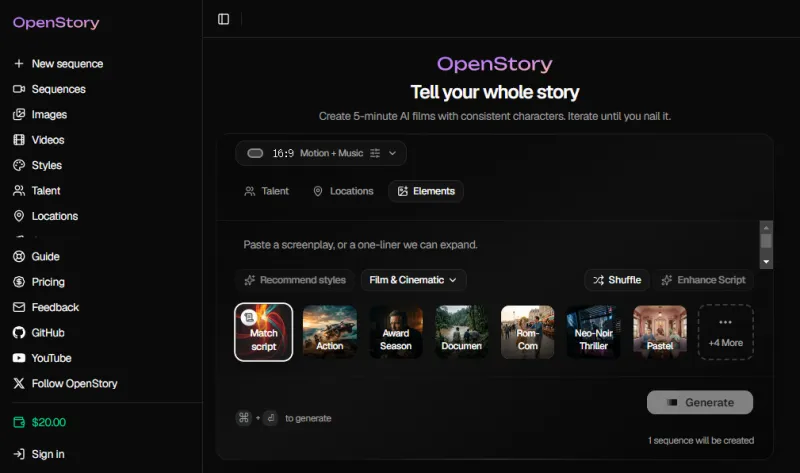Expand the Motion + Music settings chevron
The width and height of the screenshot is (800, 473).
pos(392,153)
